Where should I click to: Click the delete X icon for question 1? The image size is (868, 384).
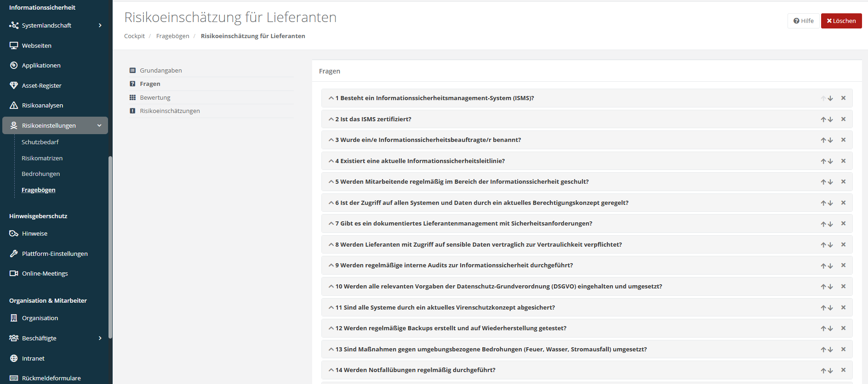(843, 98)
